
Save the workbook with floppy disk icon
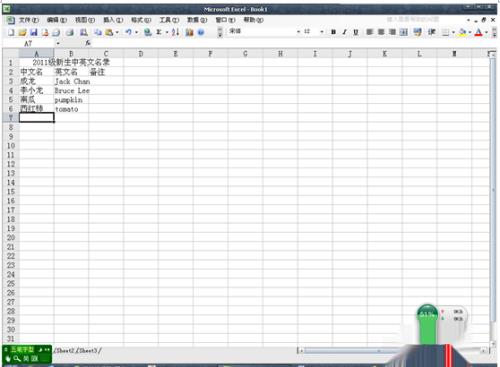coord(34,32)
